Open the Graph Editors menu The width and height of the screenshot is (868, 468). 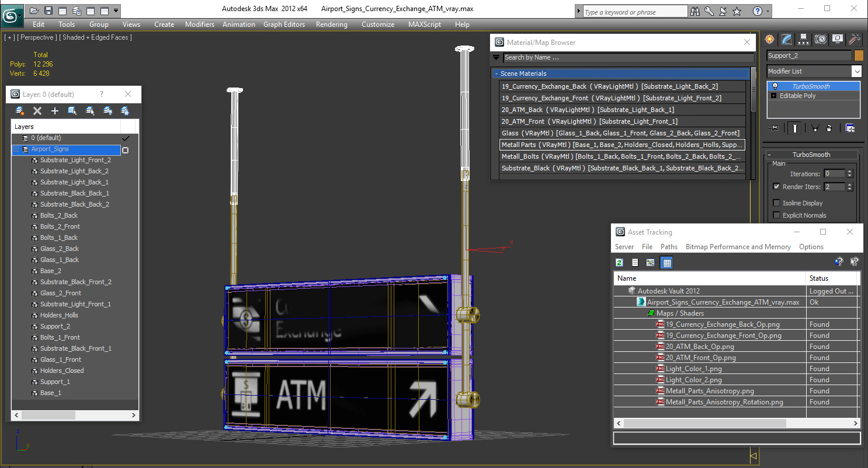(284, 25)
